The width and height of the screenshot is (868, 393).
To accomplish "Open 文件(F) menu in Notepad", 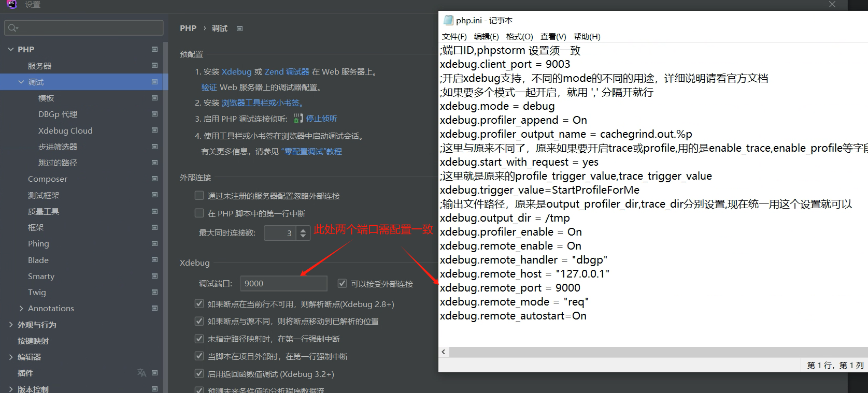I will 454,37.
